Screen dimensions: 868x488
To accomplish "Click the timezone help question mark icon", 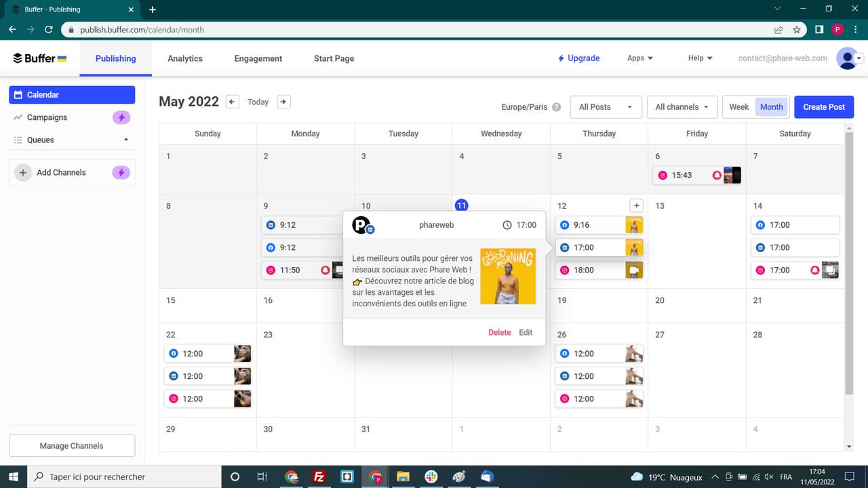I will click(557, 107).
